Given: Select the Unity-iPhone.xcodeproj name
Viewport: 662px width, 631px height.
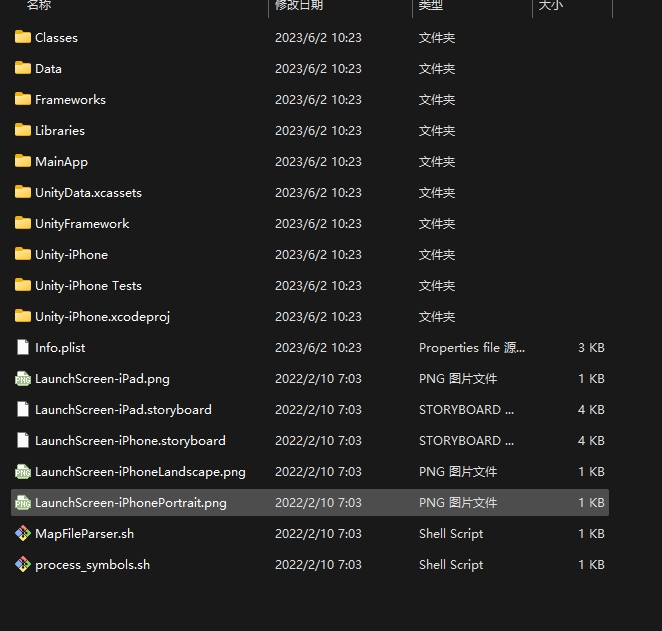Looking at the screenshot, I should 102,317.
